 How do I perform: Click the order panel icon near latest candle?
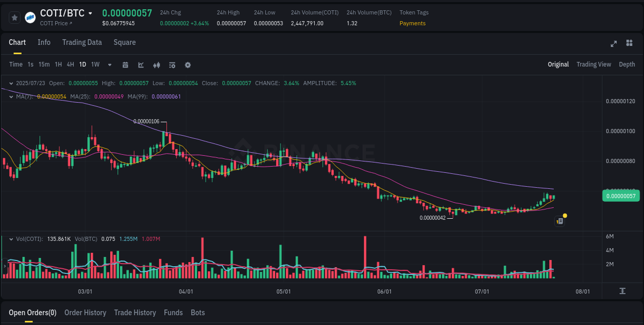tap(560, 221)
